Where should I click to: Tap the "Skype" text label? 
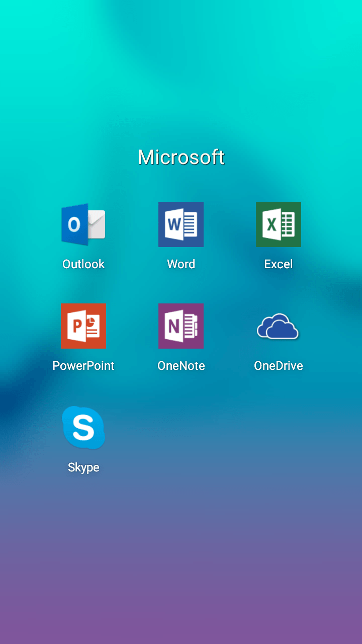tap(83, 467)
